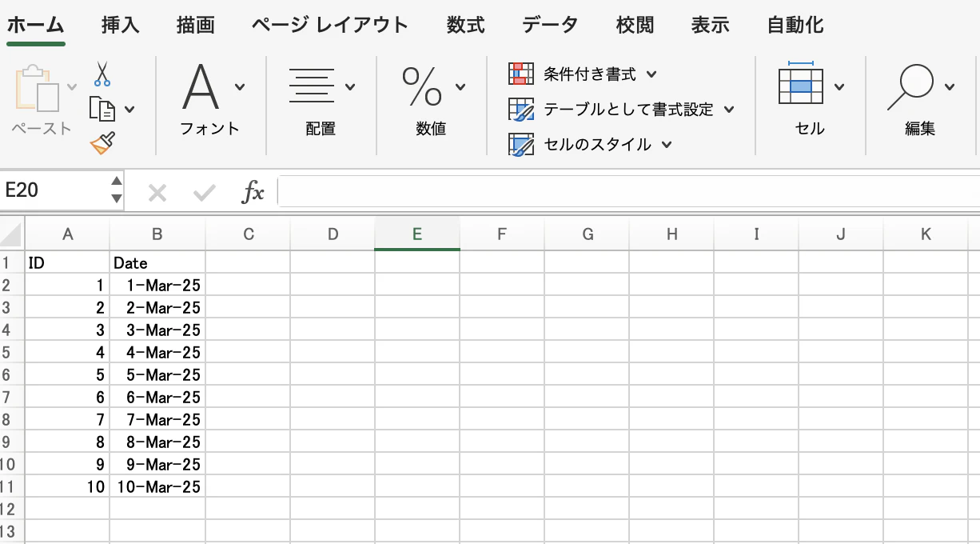The image size is (980, 544).
Task: Select the cell '8-Mar-25'
Action: coord(157,442)
